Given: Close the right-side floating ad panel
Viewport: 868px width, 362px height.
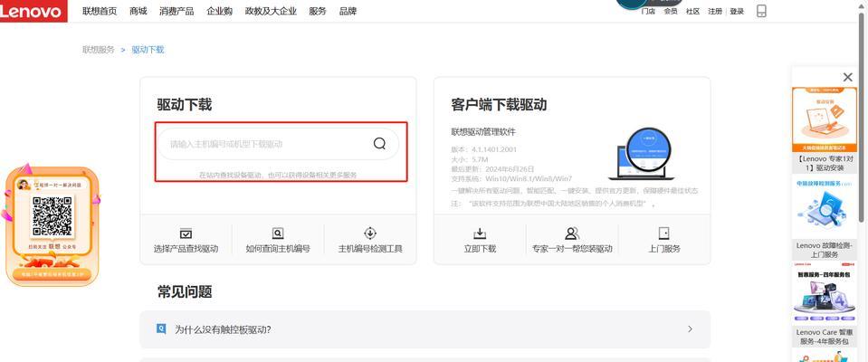Looking at the screenshot, I should click(x=847, y=78).
